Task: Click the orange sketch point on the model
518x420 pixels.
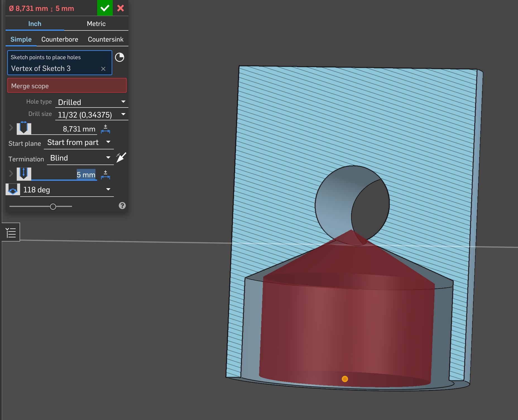Action: (345, 379)
